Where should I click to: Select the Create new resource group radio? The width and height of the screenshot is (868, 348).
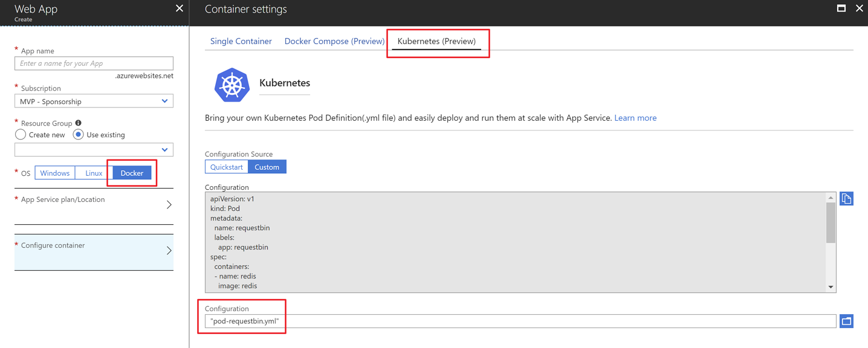(21, 135)
